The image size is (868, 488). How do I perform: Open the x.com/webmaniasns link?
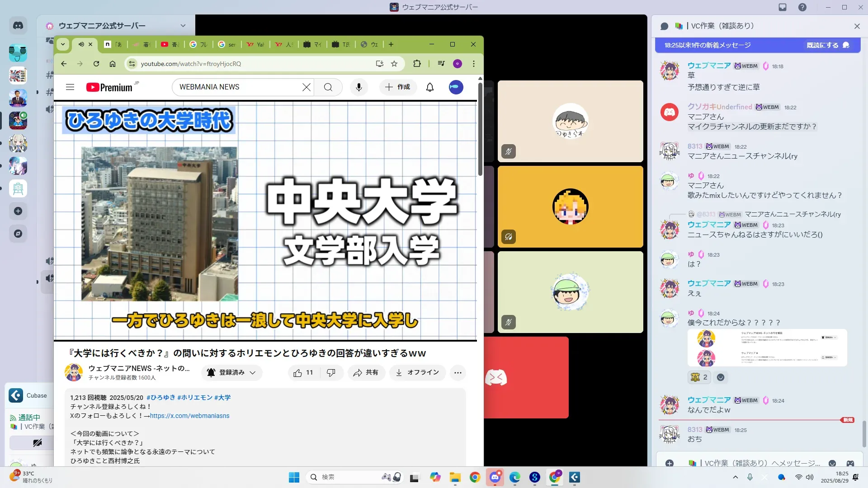click(x=189, y=416)
